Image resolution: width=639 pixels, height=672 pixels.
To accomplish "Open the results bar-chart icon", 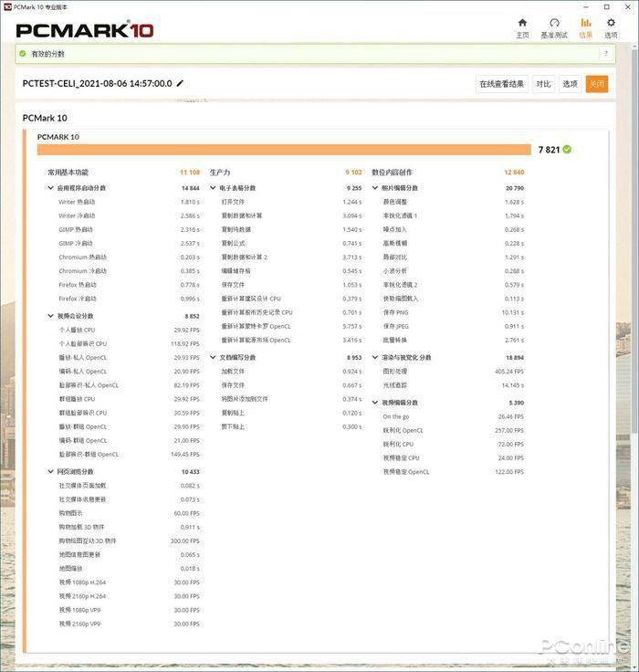I will click(x=585, y=23).
